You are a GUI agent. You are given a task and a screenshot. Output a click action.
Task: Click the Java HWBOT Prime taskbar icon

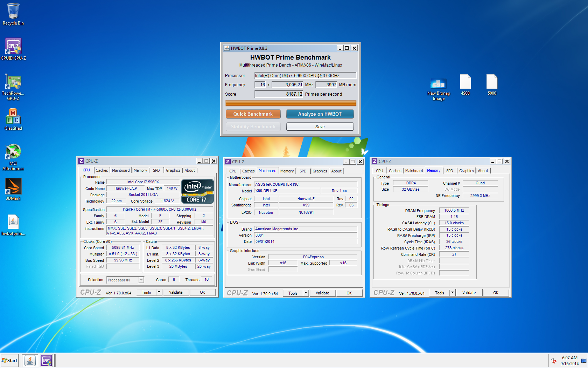click(x=30, y=360)
